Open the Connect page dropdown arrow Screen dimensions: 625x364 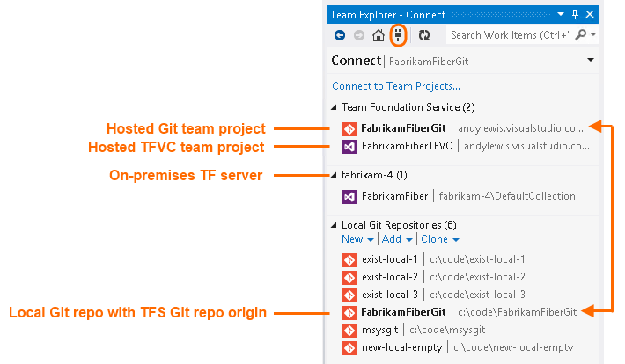pos(589,61)
